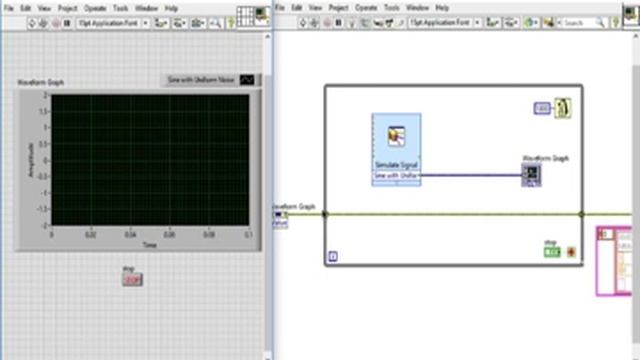Open Help menu in front panel window
The image size is (640, 360).
coord(171,8)
